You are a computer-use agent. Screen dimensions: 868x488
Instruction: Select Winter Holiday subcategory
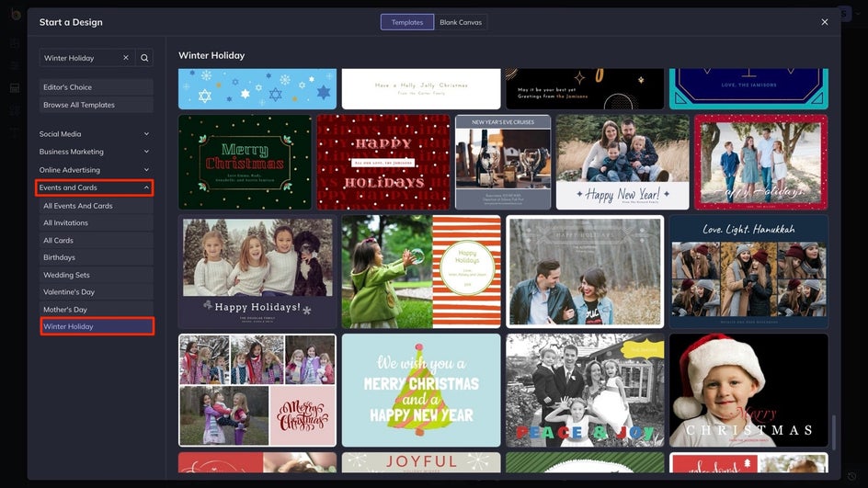[x=97, y=326]
